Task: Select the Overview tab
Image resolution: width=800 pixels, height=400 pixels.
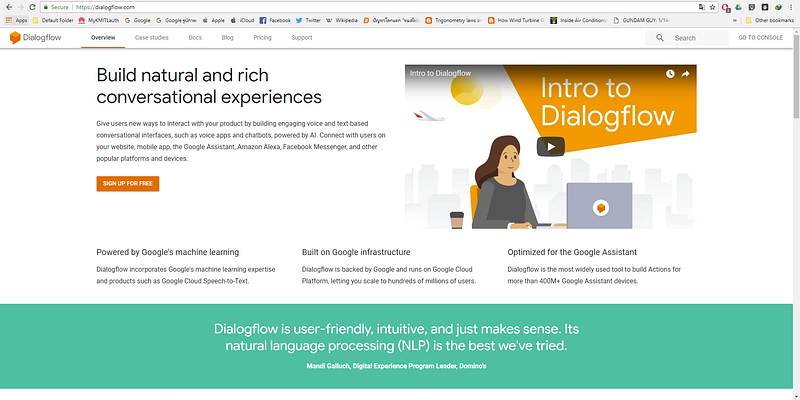Action: coord(103,38)
